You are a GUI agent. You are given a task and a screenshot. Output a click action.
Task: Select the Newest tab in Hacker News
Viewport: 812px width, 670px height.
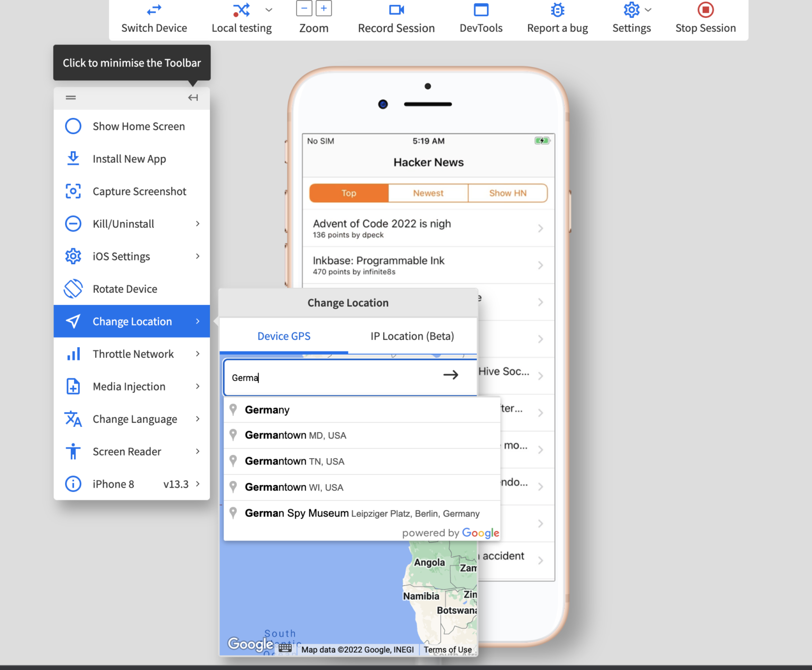[x=428, y=193]
